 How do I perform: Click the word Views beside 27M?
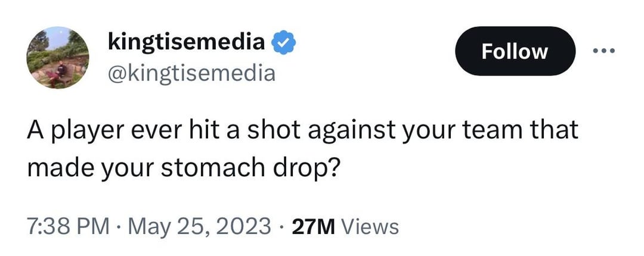click(371, 226)
